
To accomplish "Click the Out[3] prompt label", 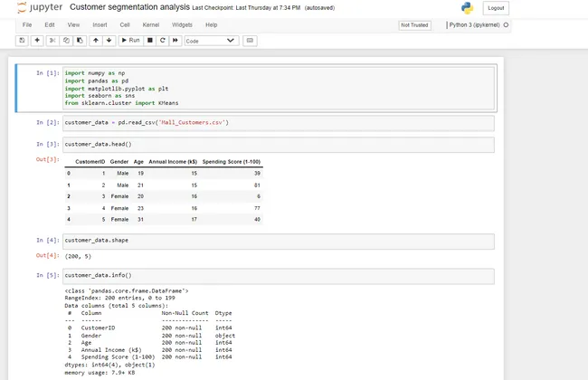I will click(48, 159).
